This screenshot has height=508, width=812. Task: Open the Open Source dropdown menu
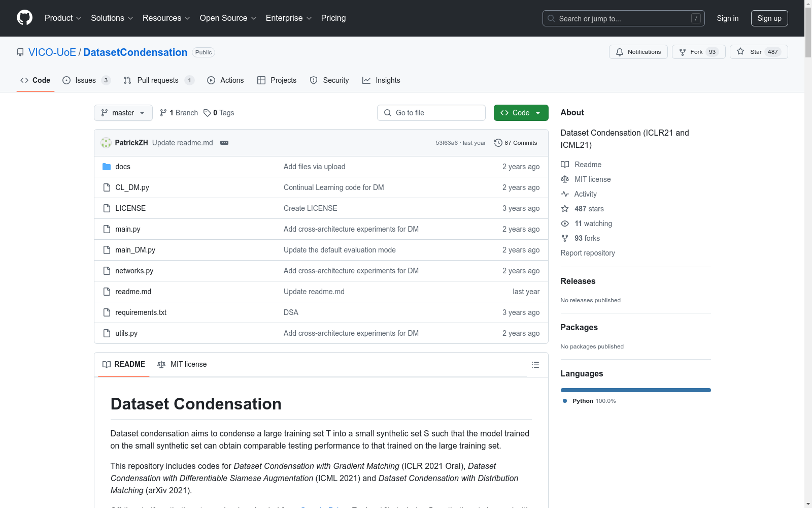(228, 18)
